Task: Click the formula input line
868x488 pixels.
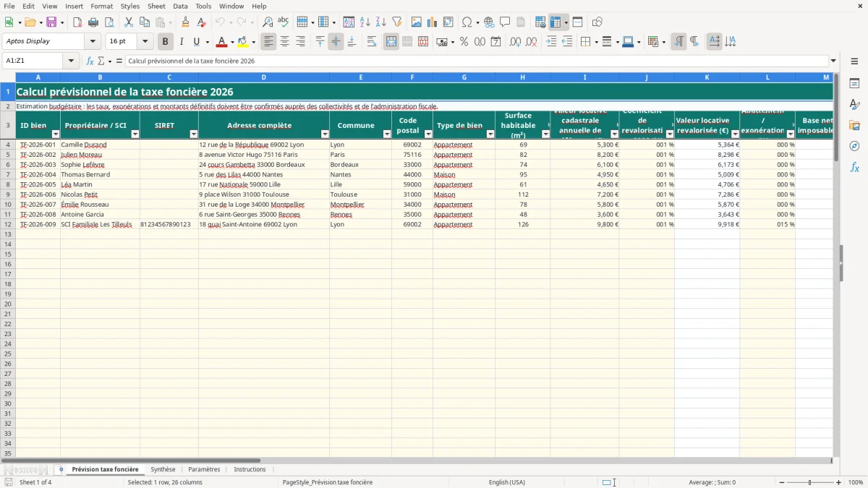Action: (x=477, y=61)
